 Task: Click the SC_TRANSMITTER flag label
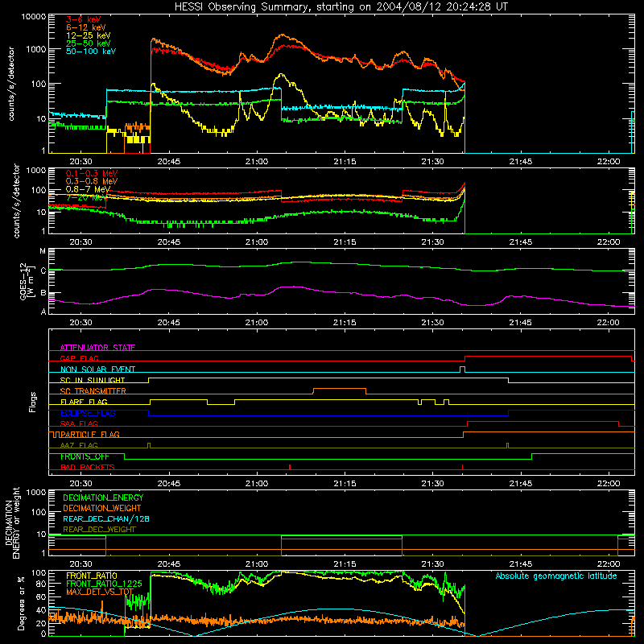click(x=93, y=391)
